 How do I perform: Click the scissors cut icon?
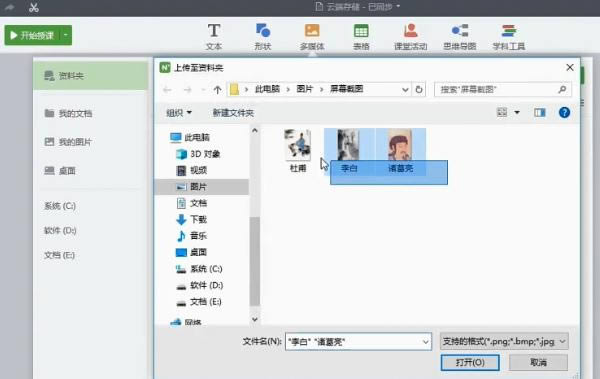tap(34, 7)
